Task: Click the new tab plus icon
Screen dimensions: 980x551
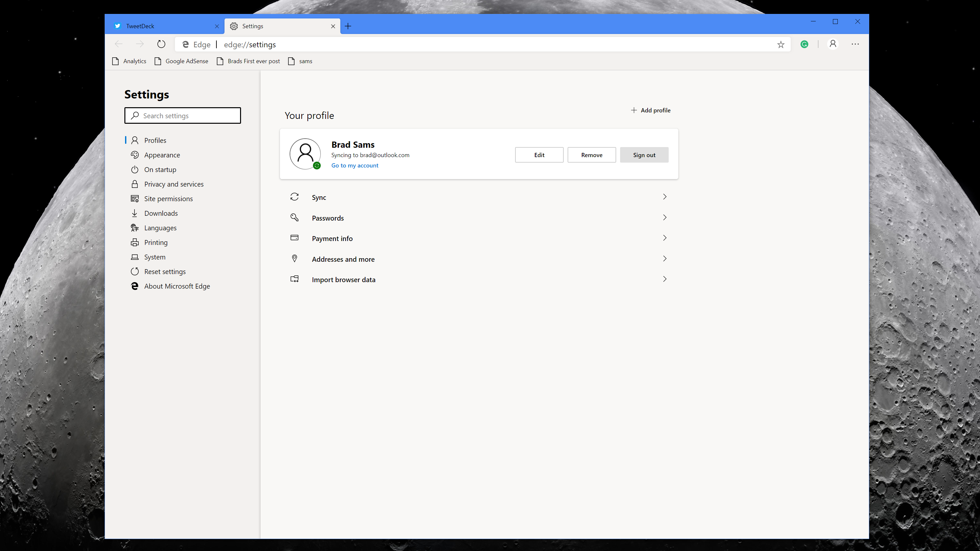Action: (348, 26)
